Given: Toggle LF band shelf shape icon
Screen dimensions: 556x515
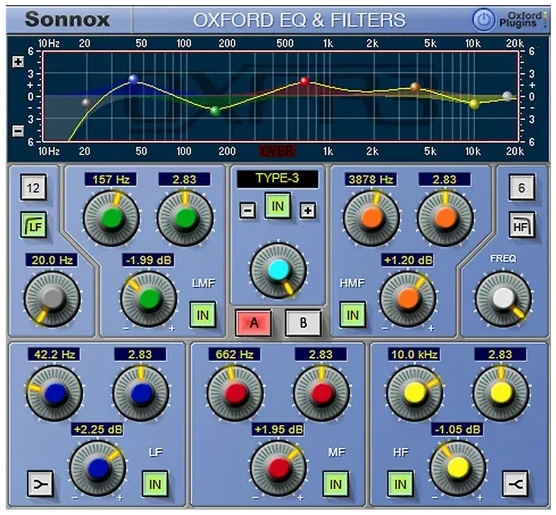Looking at the screenshot, I should tap(40, 483).
